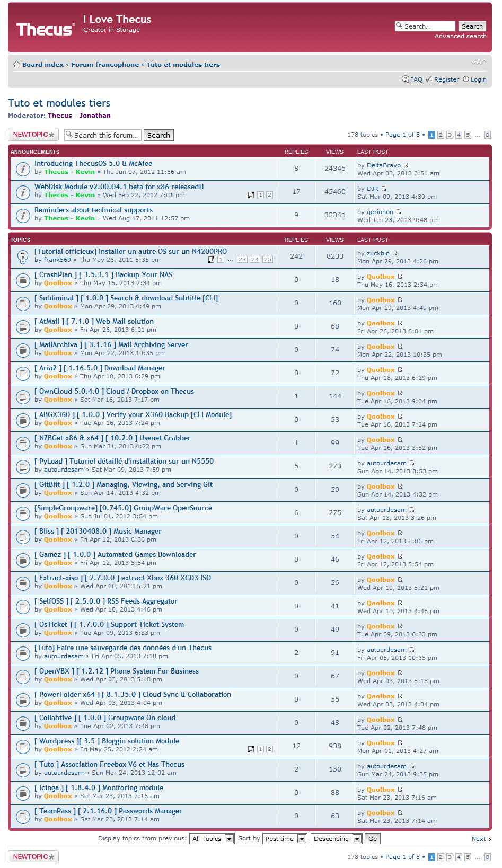
Task: Open Advanced search link
Action: (x=460, y=36)
